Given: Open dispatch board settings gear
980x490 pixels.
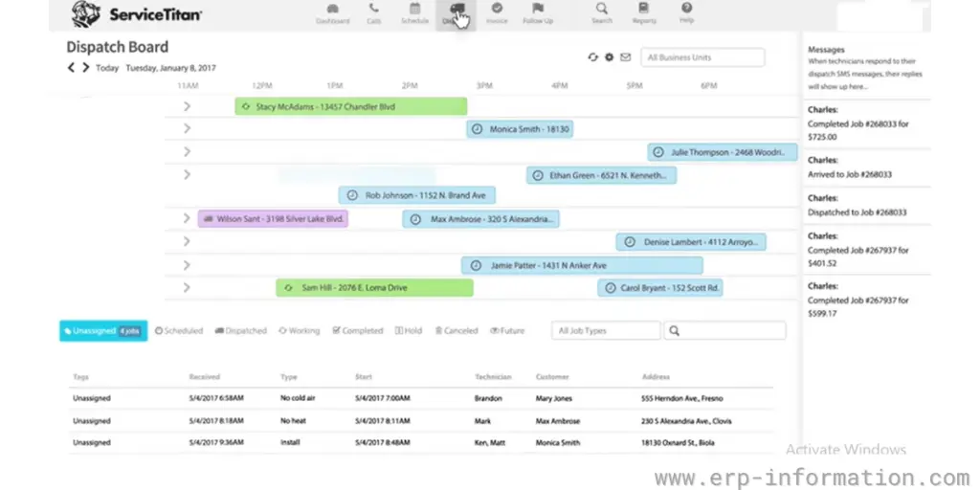Looking at the screenshot, I should pyautogui.click(x=610, y=56).
